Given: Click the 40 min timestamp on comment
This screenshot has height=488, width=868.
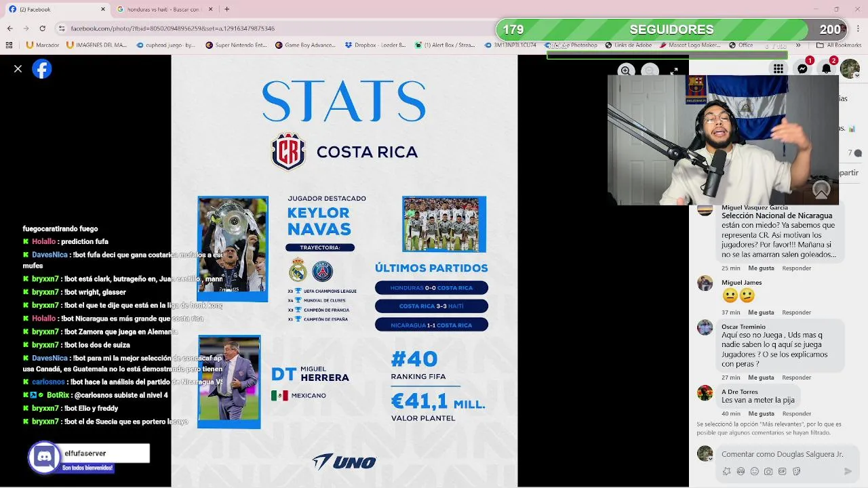Looking at the screenshot, I should pyautogui.click(x=730, y=413).
